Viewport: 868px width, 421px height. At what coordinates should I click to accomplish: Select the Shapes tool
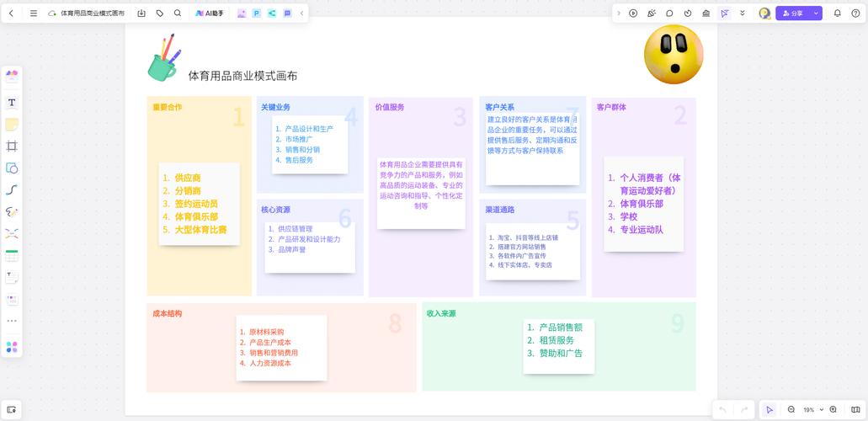point(12,168)
